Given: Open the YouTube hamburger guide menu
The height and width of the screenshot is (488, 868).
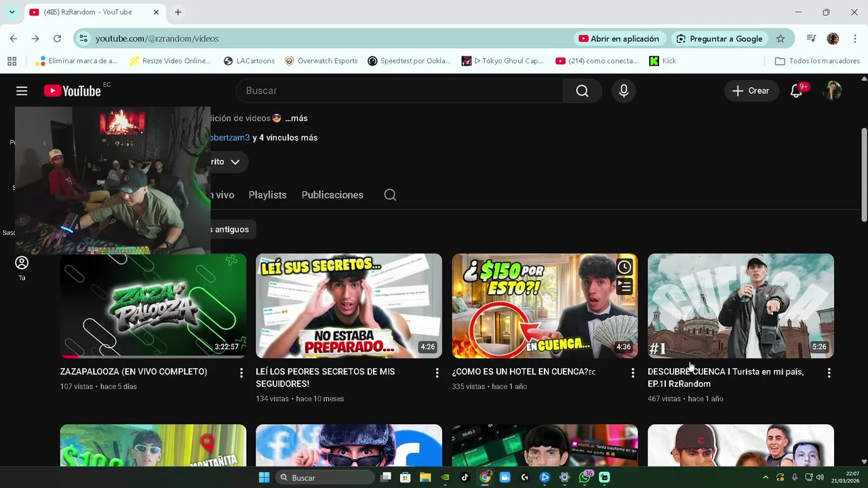Looking at the screenshot, I should click(22, 91).
